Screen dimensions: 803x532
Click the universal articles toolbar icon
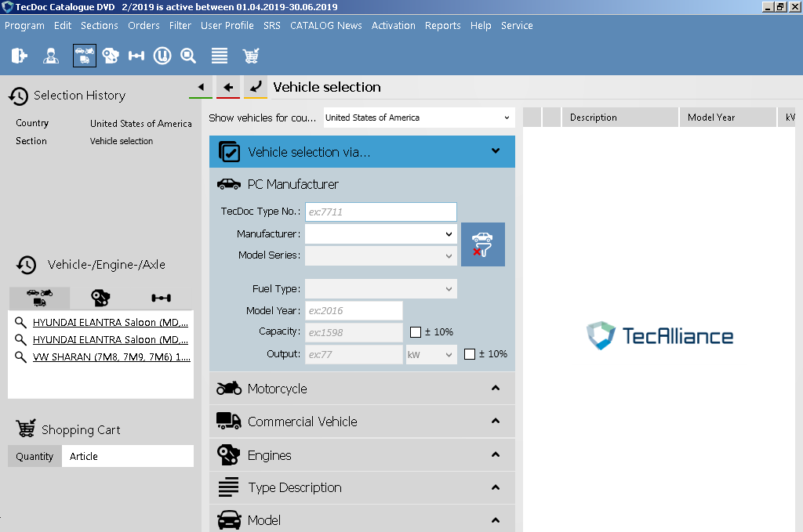(162, 56)
